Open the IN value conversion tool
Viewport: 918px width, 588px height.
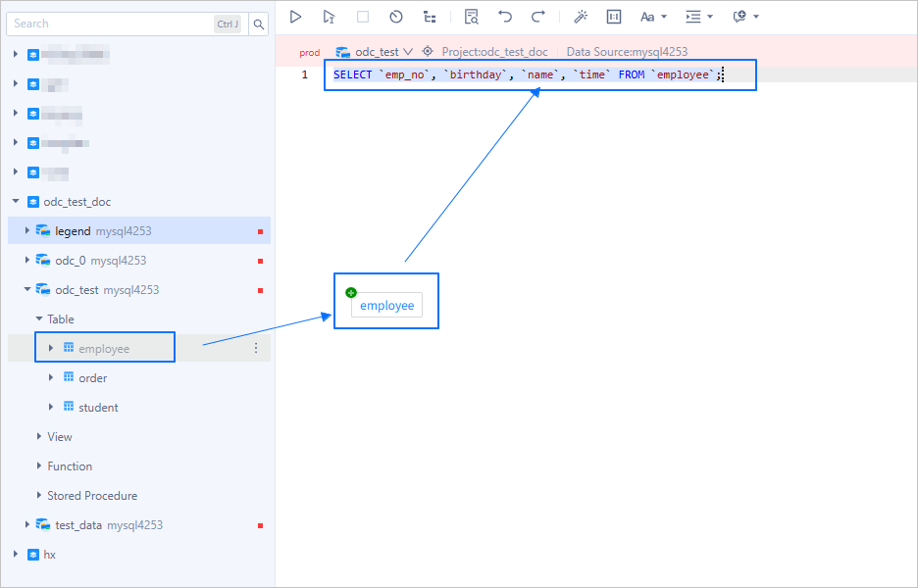tap(613, 16)
